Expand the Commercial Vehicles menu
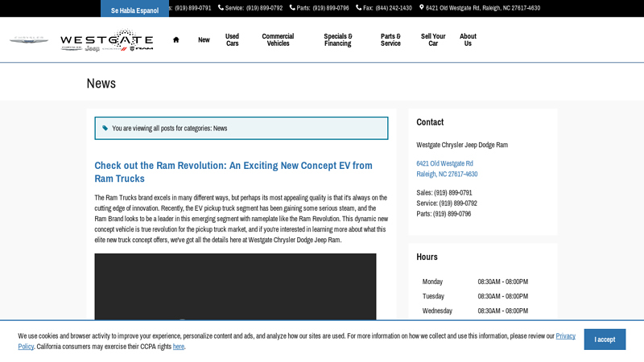The image size is (644, 362). pyautogui.click(x=278, y=39)
